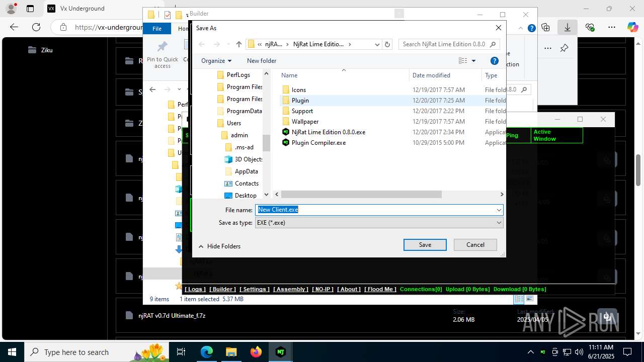Open address path history dropdown
Screen dimensions: 644x362
[x=377, y=44]
